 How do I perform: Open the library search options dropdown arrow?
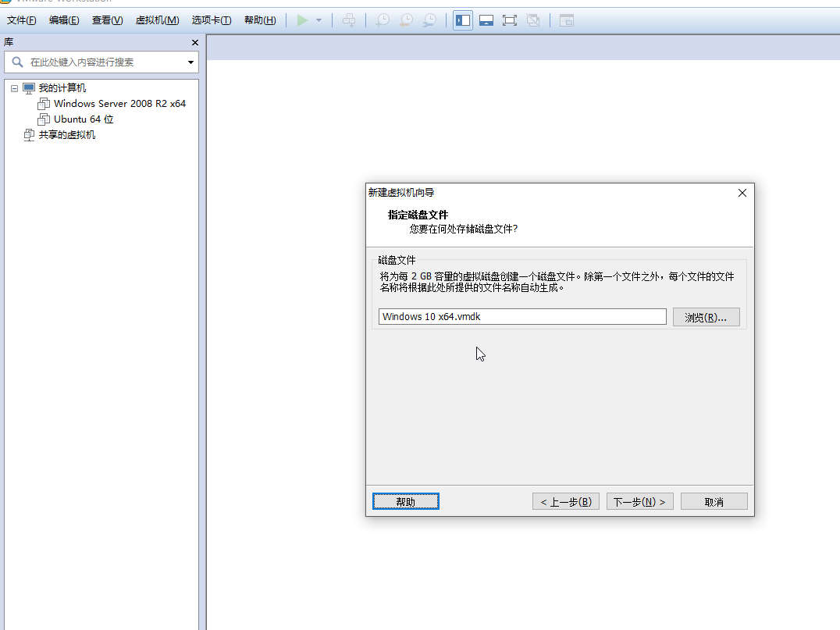tap(190, 62)
